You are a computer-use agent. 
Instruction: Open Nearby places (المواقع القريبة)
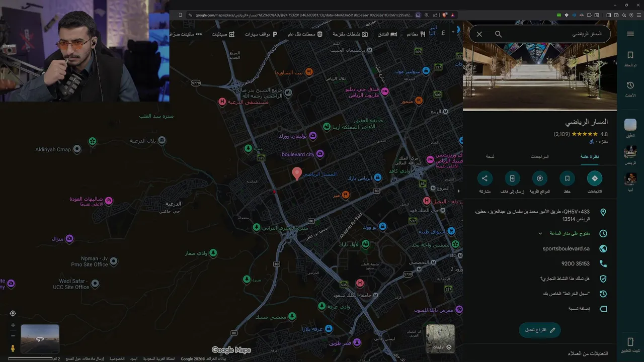pos(540,183)
